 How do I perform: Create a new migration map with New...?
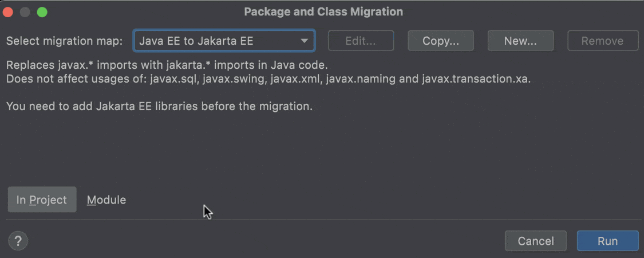(520, 41)
